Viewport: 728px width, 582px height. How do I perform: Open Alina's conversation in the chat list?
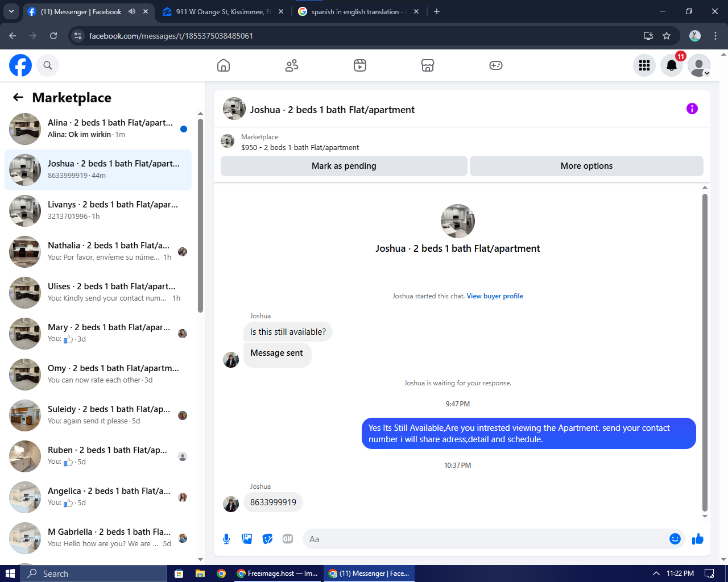(x=98, y=129)
